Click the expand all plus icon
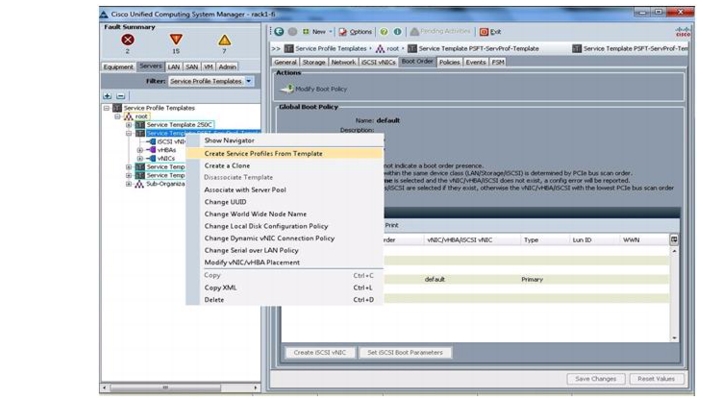 [107, 96]
